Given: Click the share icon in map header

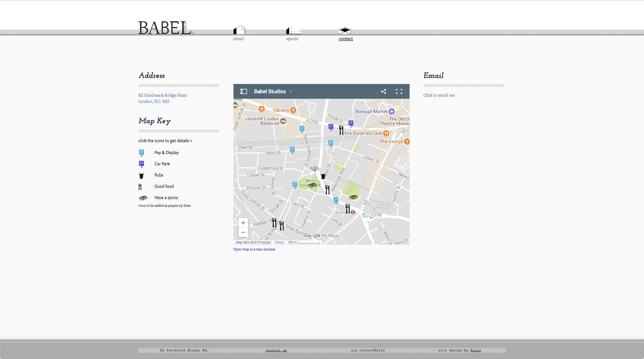Looking at the screenshot, I should [383, 91].
